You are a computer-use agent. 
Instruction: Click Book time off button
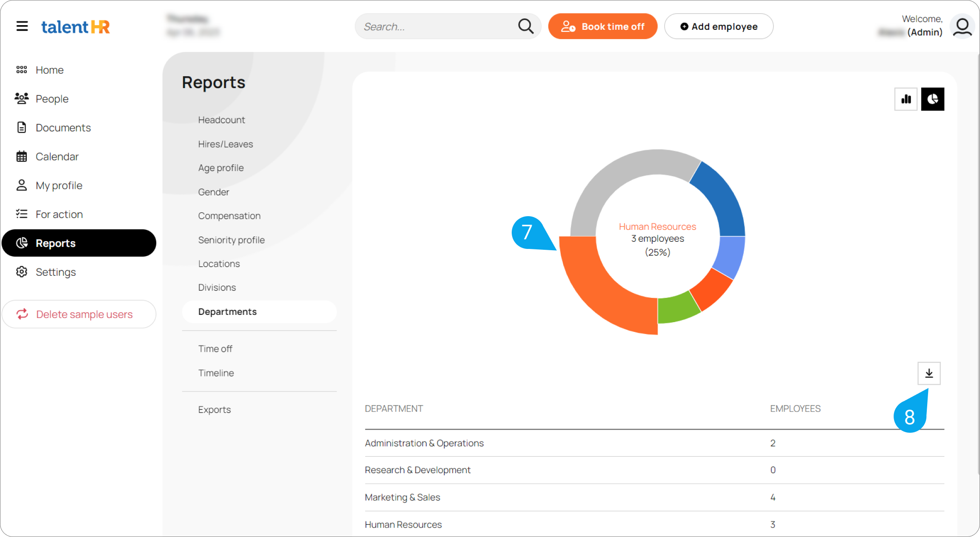[x=602, y=26]
